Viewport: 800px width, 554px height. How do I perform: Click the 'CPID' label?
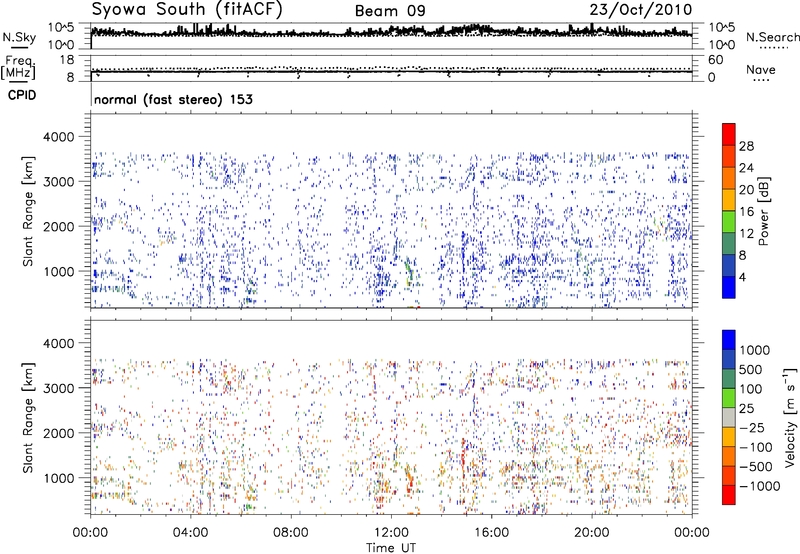tap(22, 95)
